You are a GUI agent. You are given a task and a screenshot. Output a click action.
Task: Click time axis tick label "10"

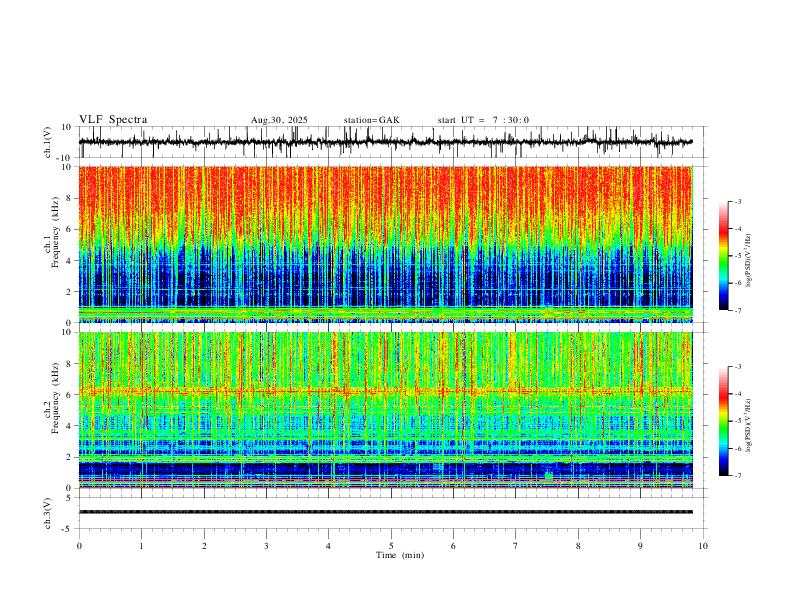[x=703, y=546]
